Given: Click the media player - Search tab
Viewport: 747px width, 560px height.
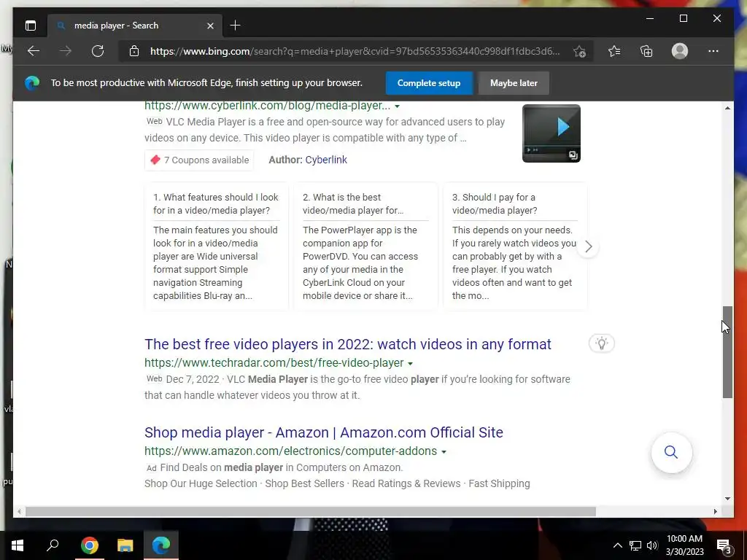Looking at the screenshot, I should click(x=134, y=26).
